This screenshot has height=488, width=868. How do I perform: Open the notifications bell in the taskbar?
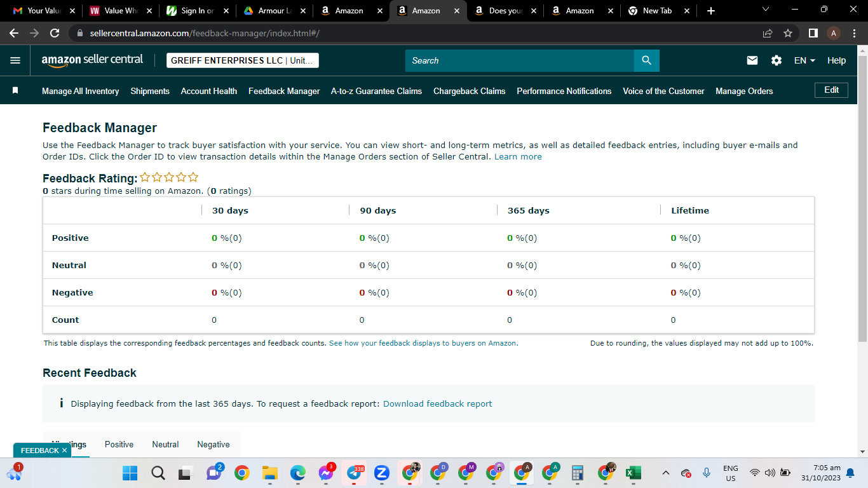coord(850,473)
